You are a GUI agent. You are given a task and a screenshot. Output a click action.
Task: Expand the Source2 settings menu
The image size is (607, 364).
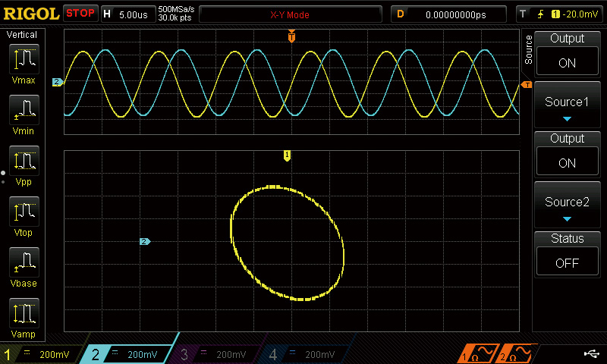tap(567, 206)
